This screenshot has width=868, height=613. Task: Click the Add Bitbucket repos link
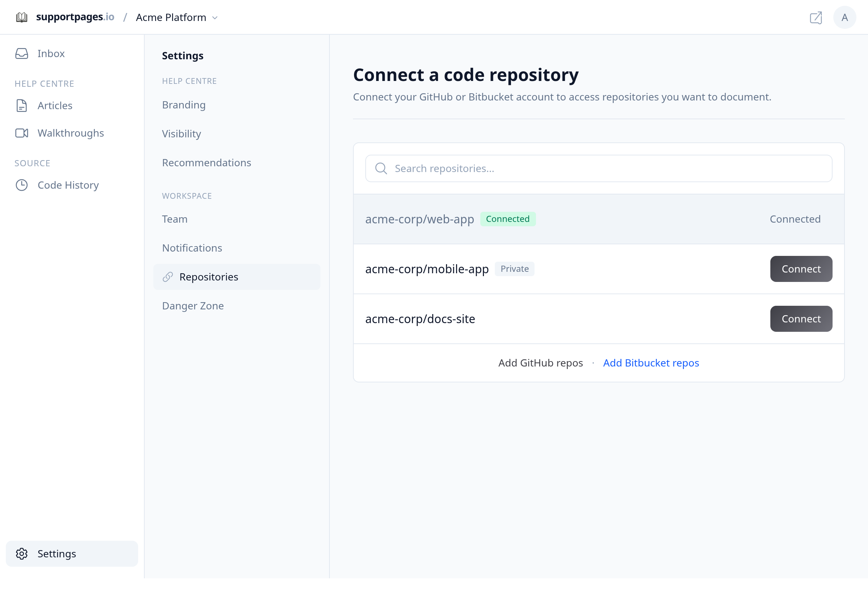click(x=651, y=363)
